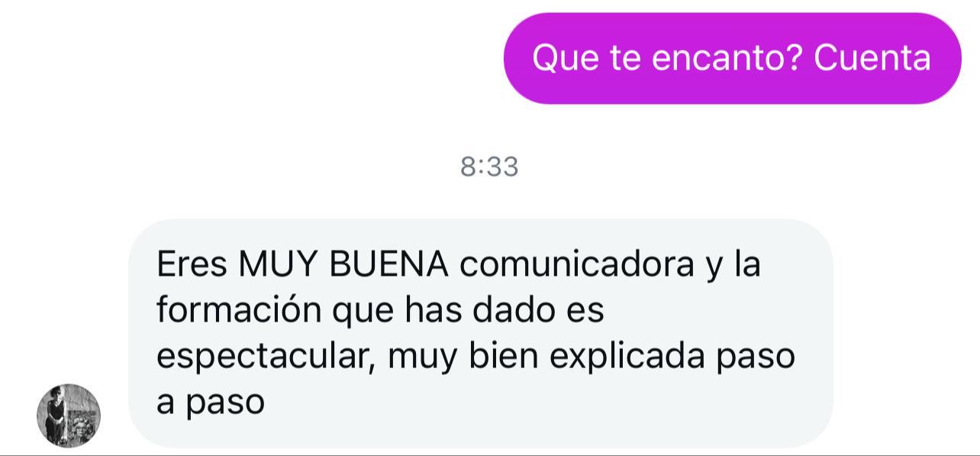Click the last line "a paso" text
Image resolution: width=980 pixels, height=456 pixels.
point(211,403)
